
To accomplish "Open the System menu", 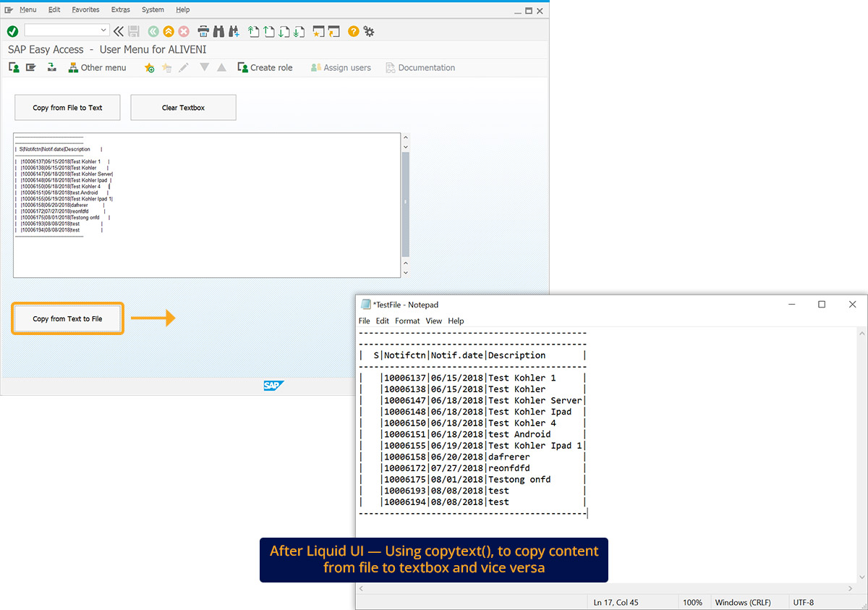I will (153, 9).
